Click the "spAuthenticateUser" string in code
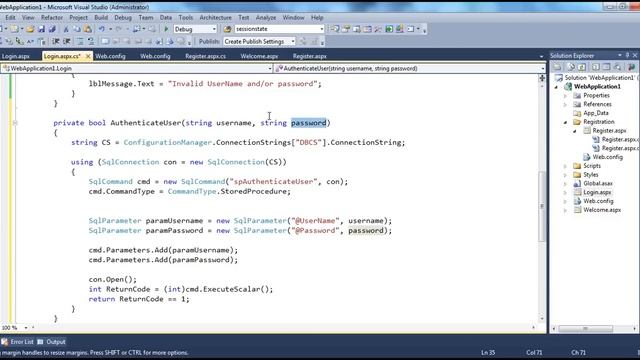 pos(273,182)
